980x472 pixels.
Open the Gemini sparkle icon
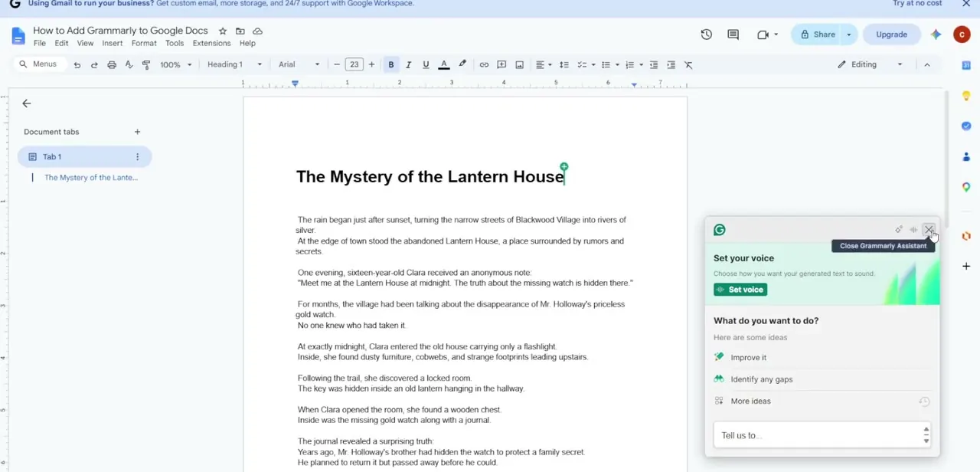click(936, 34)
